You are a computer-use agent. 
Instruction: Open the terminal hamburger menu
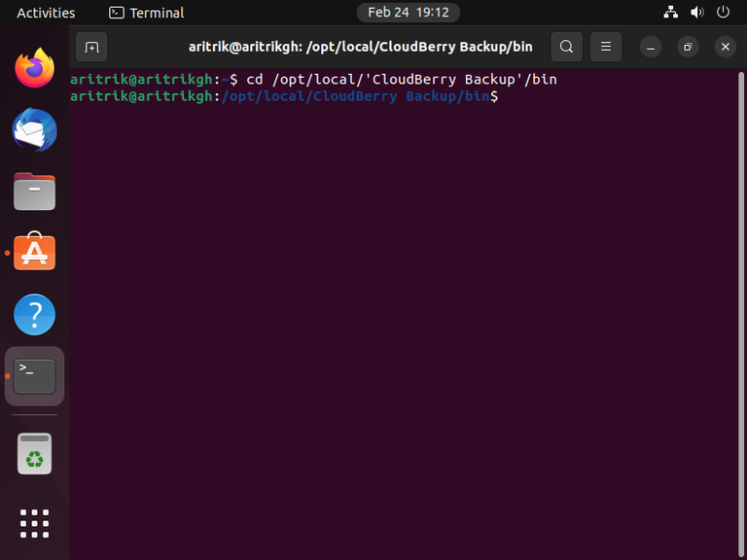tap(606, 47)
